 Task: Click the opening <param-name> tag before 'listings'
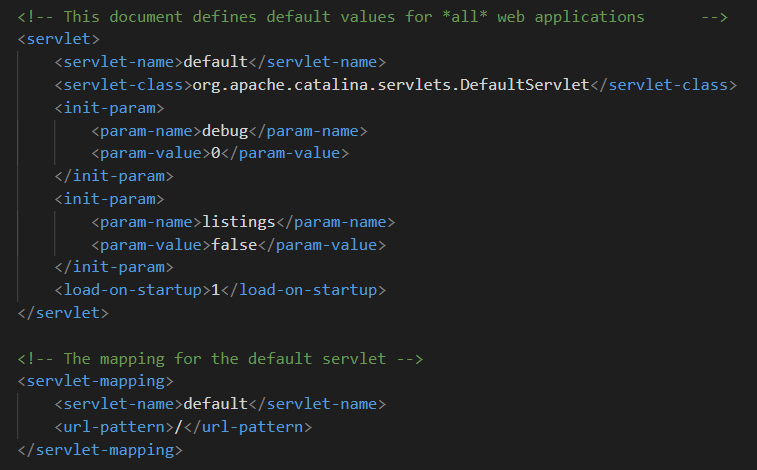146,222
